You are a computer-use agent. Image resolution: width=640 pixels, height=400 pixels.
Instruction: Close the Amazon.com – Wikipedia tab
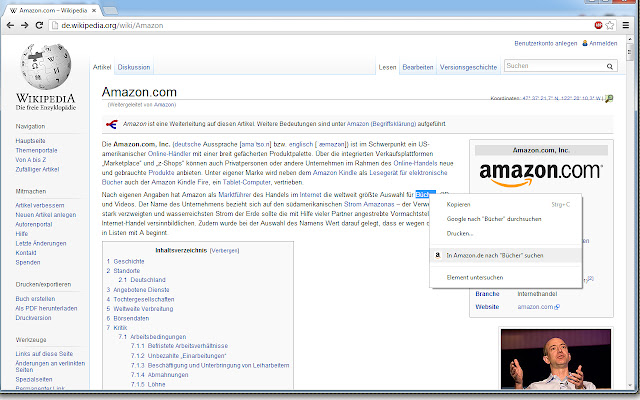(x=94, y=11)
